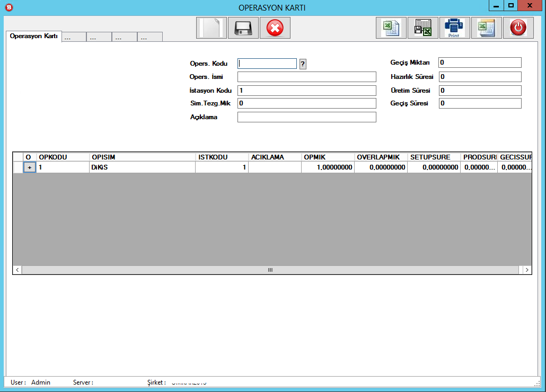Open the question mark lookup for Opers. Kodu
546x392 pixels.
(303, 64)
